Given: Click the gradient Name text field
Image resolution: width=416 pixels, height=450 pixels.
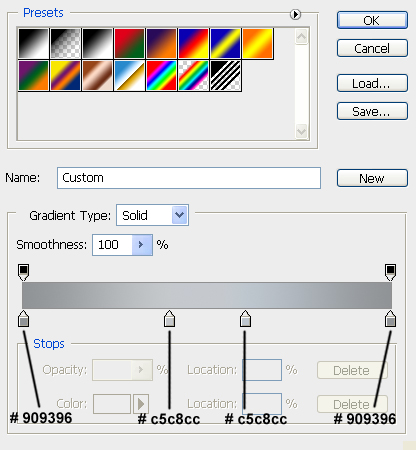Looking at the screenshot, I should point(189,178).
